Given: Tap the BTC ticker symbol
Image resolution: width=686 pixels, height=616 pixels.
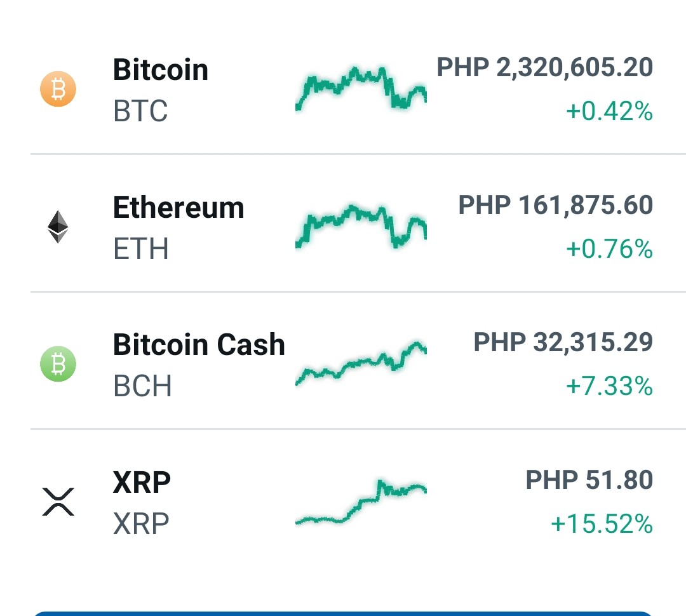Looking at the screenshot, I should click(140, 110).
